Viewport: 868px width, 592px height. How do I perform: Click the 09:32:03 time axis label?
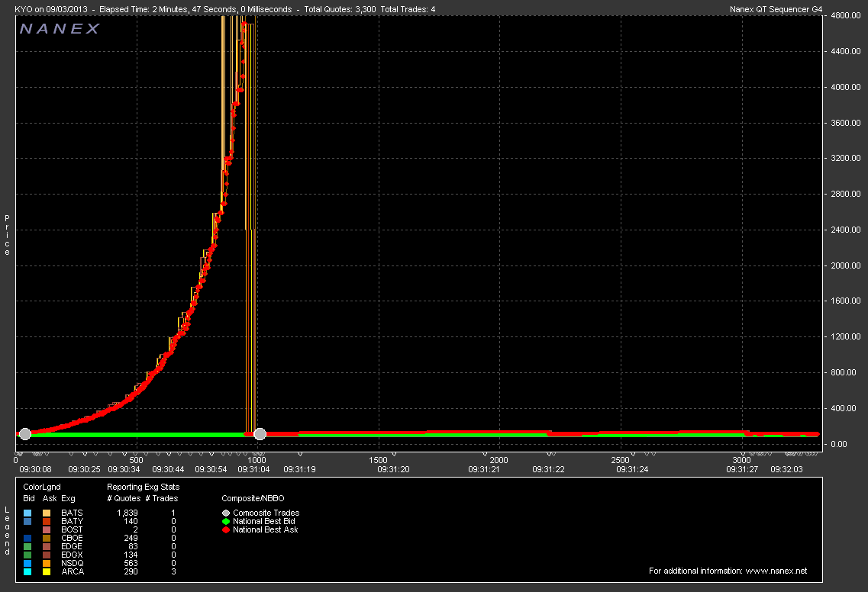click(788, 470)
